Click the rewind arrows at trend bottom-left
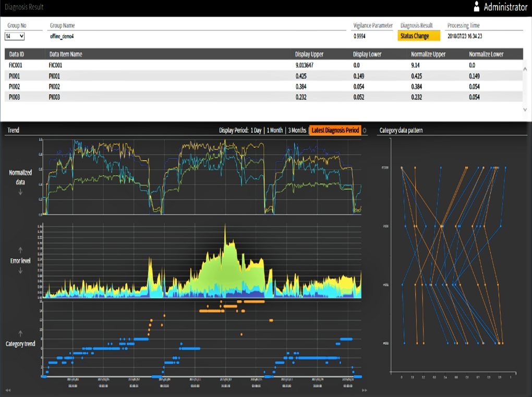Viewport: 532px width, 397px height. coord(8,390)
